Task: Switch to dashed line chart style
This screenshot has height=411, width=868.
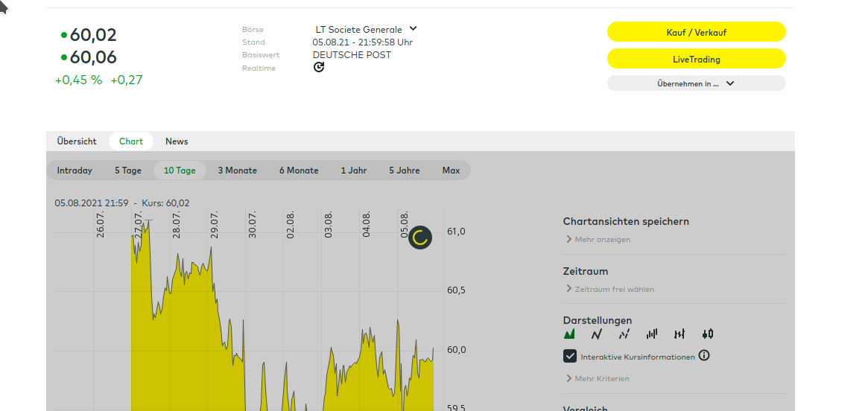Action: point(624,334)
